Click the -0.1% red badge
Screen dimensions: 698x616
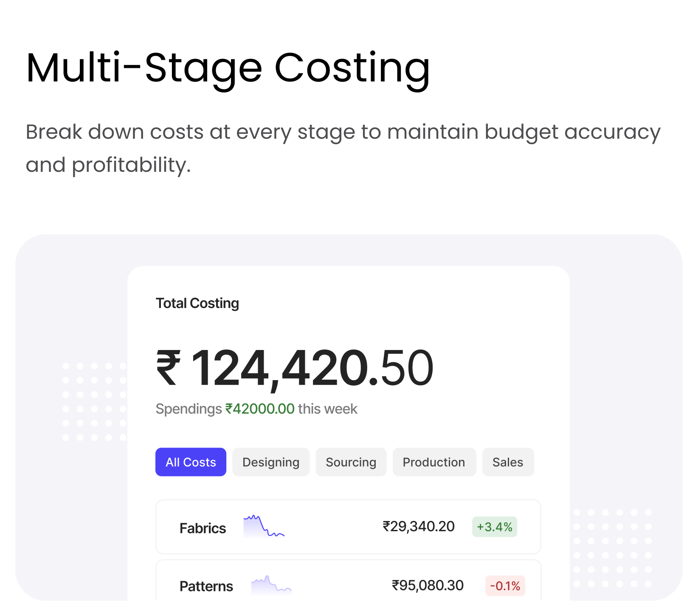pyautogui.click(x=505, y=586)
